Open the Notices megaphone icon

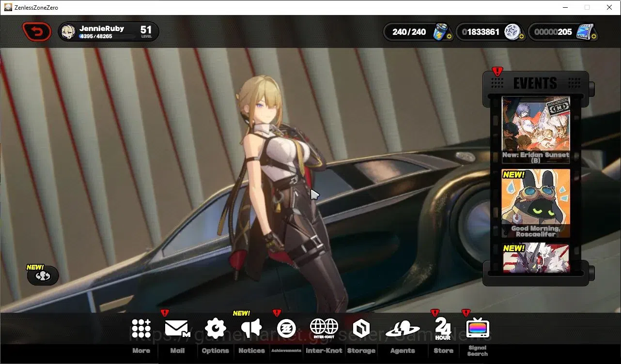tap(251, 329)
